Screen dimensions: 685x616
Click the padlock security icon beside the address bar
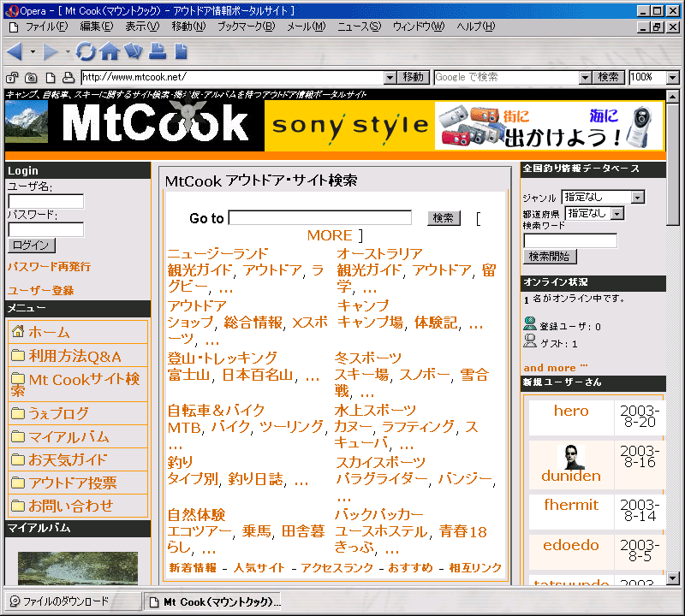(x=12, y=78)
